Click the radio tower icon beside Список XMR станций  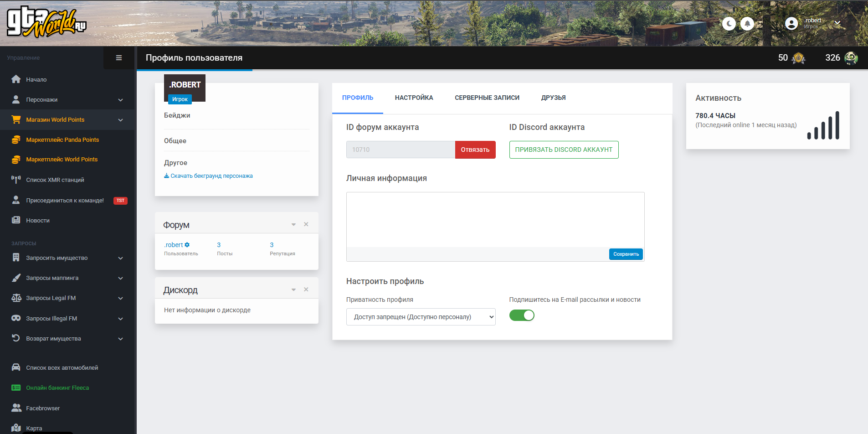[16, 180]
